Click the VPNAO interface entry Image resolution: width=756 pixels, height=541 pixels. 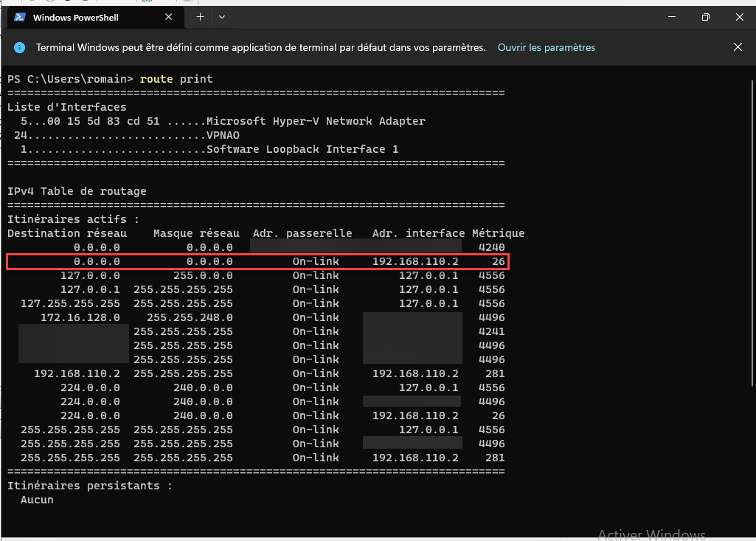pos(223,135)
